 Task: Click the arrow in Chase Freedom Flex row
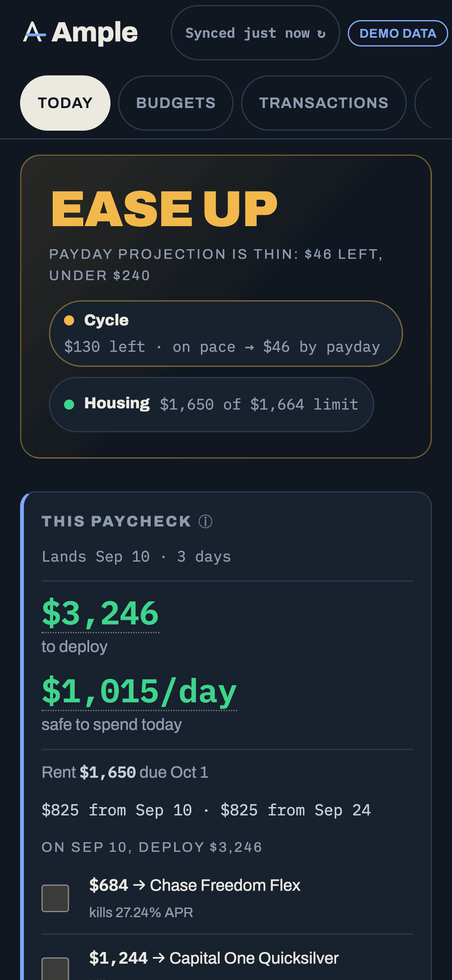tap(139, 885)
